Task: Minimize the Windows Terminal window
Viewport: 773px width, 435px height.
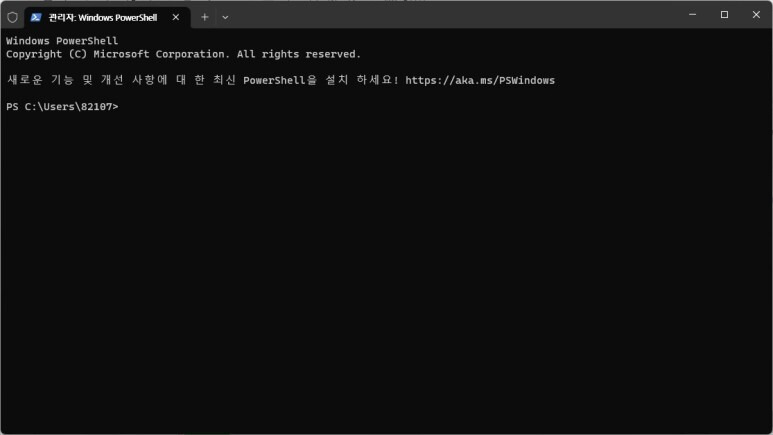Action: pos(692,15)
